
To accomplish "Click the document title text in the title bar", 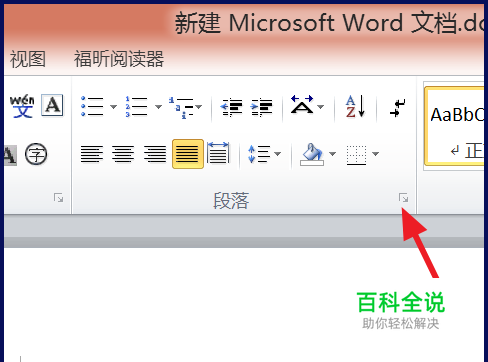I will [329, 23].
